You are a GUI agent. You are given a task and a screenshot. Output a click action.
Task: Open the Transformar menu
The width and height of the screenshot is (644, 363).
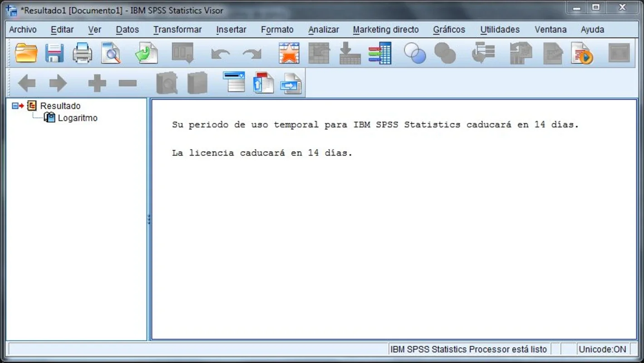point(177,29)
